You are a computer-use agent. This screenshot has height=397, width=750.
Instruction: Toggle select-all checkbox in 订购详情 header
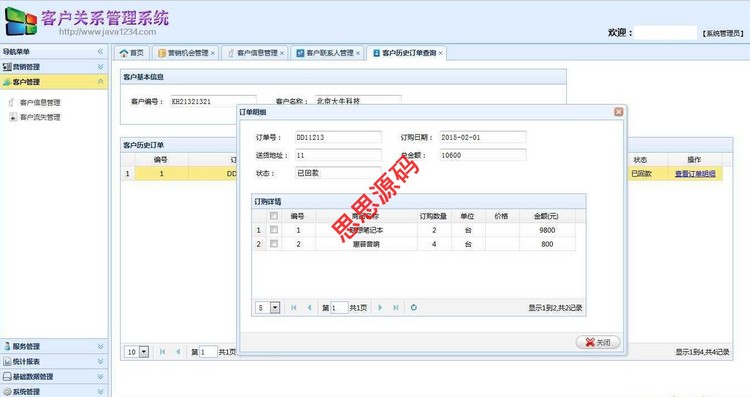(274, 216)
